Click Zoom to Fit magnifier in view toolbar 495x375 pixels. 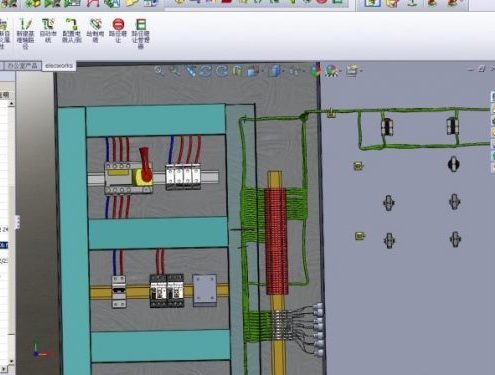[x=159, y=71]
